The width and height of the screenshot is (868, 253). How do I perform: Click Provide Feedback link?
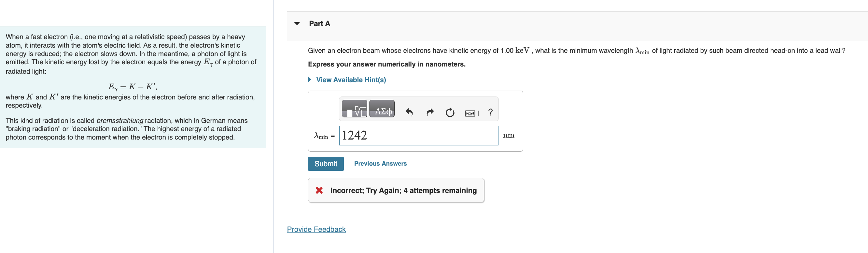316,230
